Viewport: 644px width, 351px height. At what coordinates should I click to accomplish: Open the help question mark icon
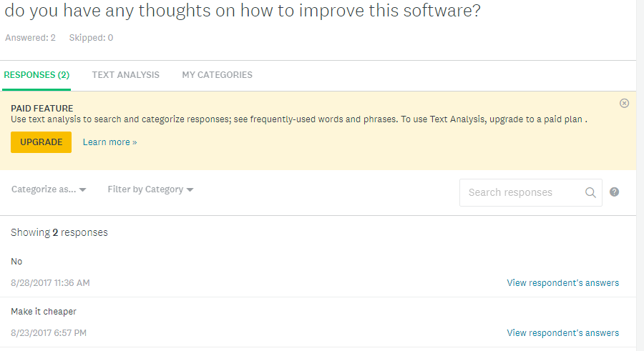614,192
